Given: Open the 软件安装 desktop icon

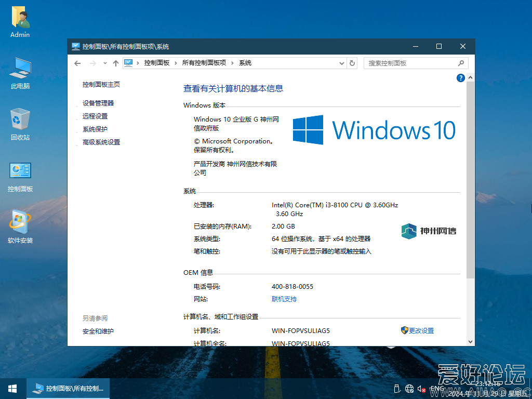Looking at the screenshot, I should [20, 228].
